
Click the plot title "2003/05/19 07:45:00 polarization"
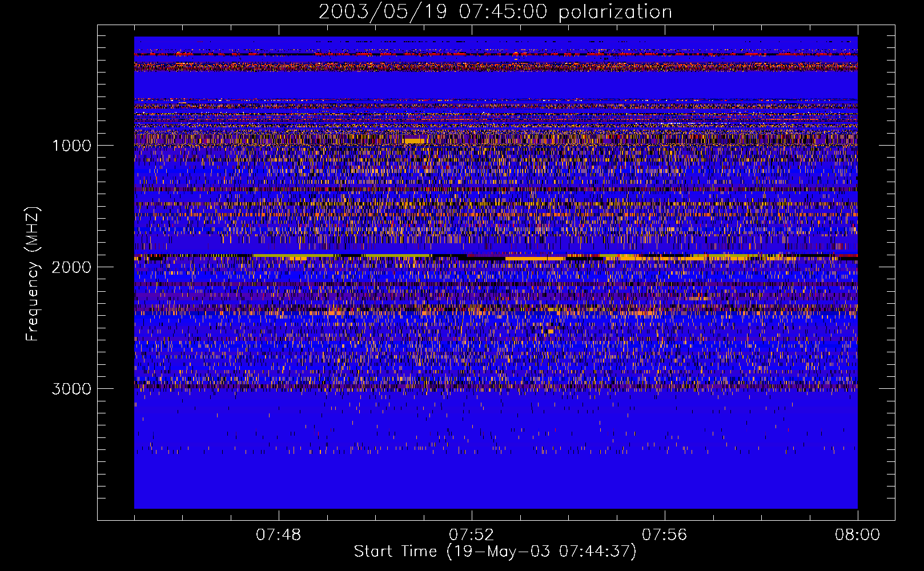(495, 12)
